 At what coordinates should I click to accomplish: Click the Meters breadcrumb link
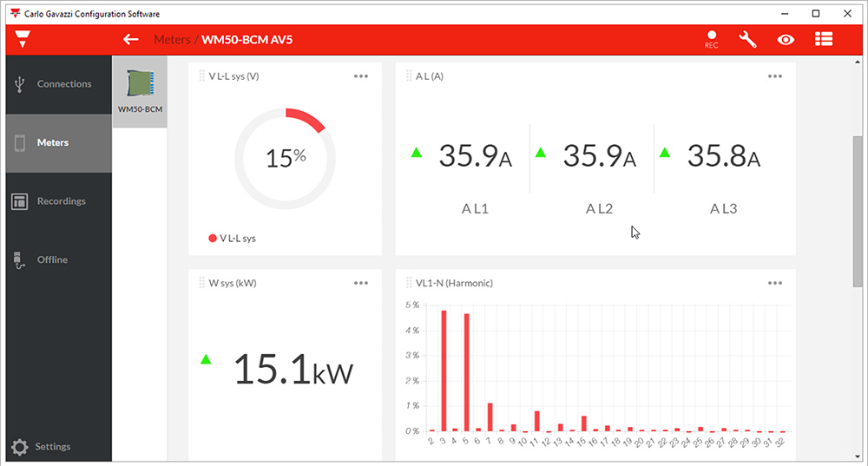tap(172, 40)
